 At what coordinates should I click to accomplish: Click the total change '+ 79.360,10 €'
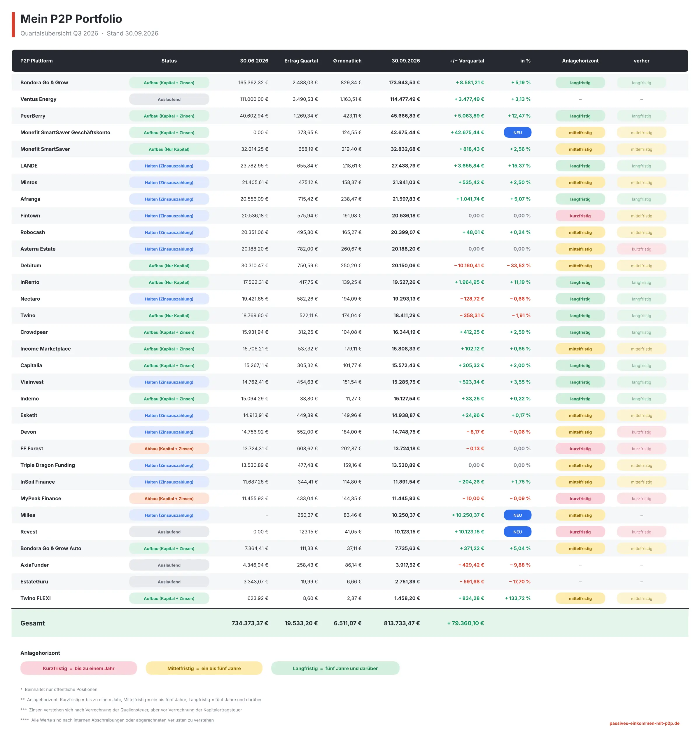coord(465,623)
